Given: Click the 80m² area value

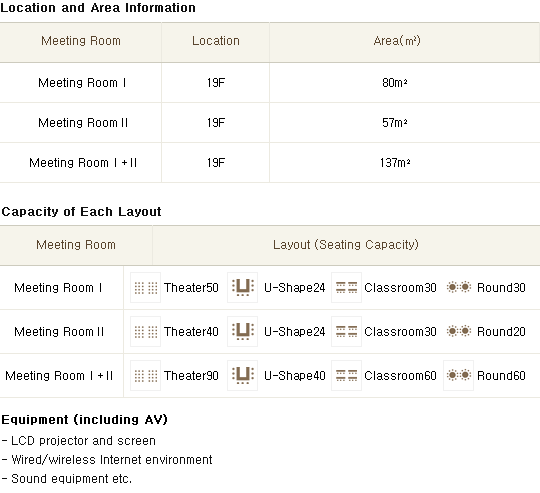Looking at the screenshot, I should click(395, 83).
